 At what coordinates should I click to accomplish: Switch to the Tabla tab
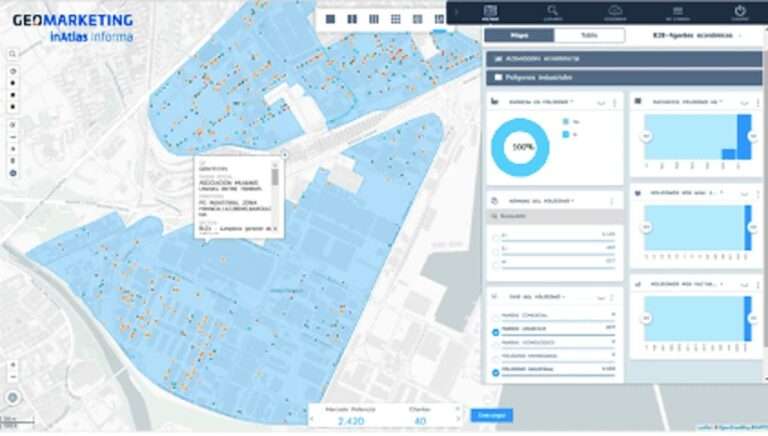pyautogui.click(x=589, y=35)
